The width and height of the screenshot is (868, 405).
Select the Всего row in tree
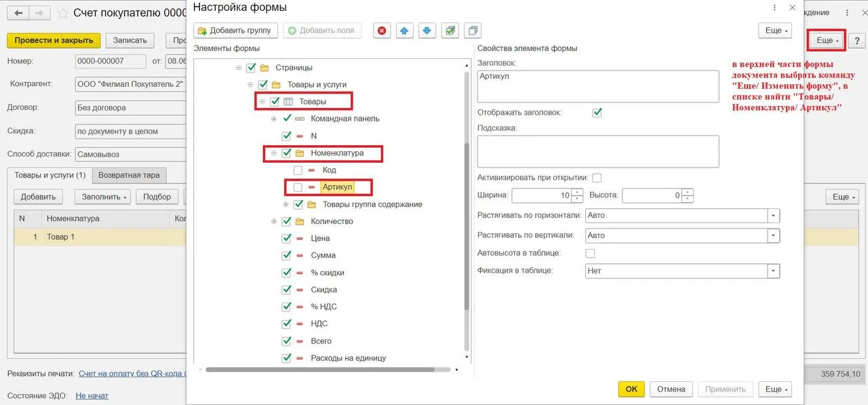(321, 341)
